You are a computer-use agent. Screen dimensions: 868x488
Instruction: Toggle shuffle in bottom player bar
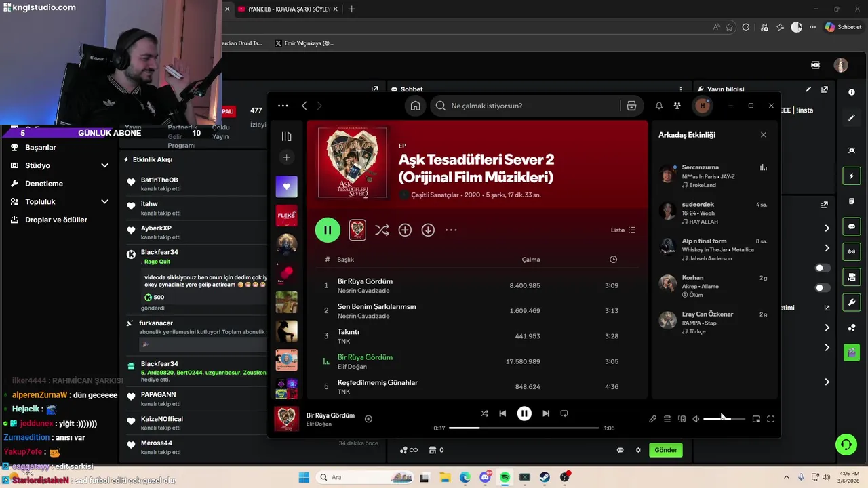click(x=484, y=413)
